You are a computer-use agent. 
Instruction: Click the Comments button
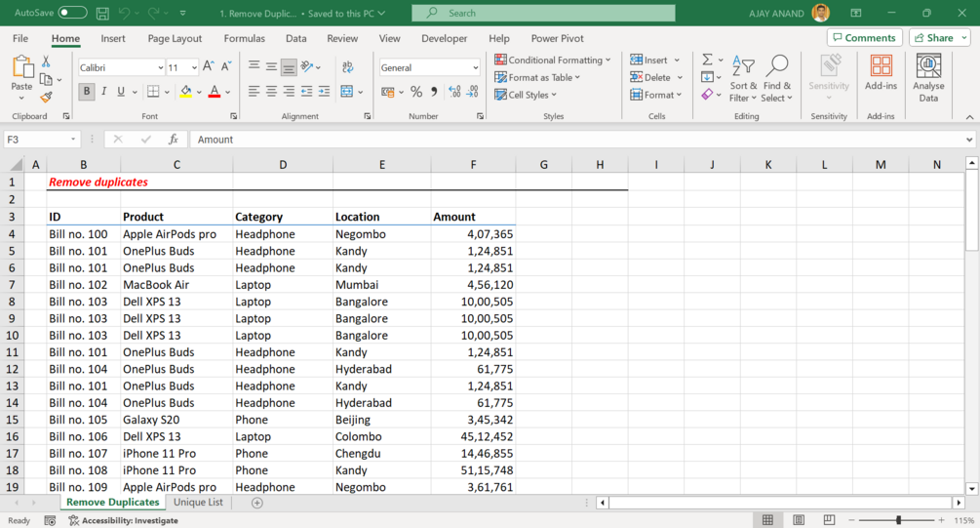pyautogui.click(x=864, y=37)
